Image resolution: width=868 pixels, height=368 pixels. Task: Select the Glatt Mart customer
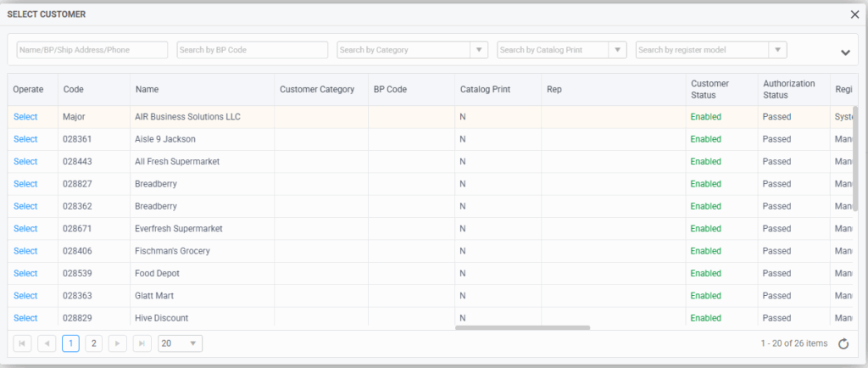[x=25, y=296]
